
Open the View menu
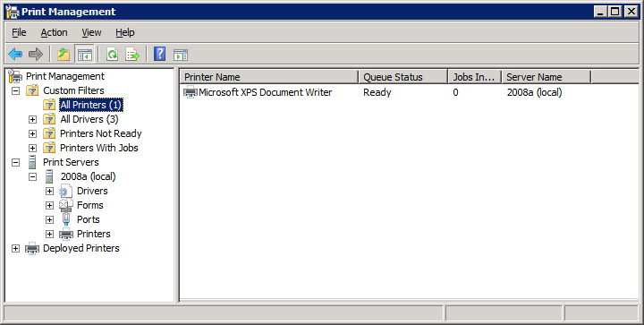point(91,32)
